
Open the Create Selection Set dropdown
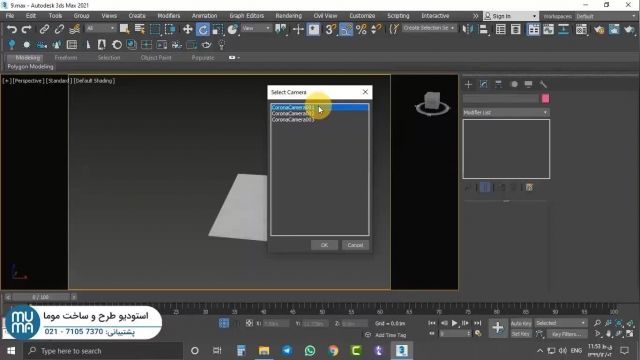pos(429,28)
